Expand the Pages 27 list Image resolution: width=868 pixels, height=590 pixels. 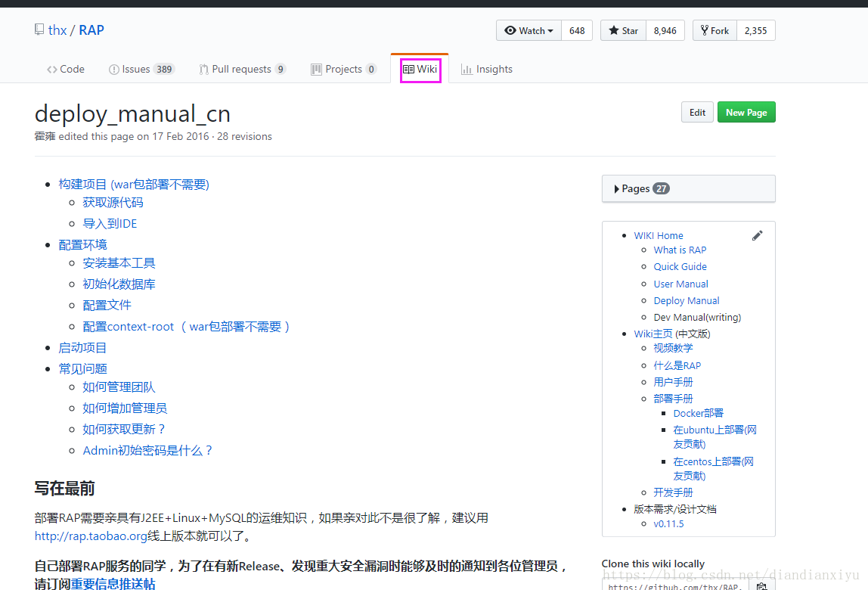[688, 189]
